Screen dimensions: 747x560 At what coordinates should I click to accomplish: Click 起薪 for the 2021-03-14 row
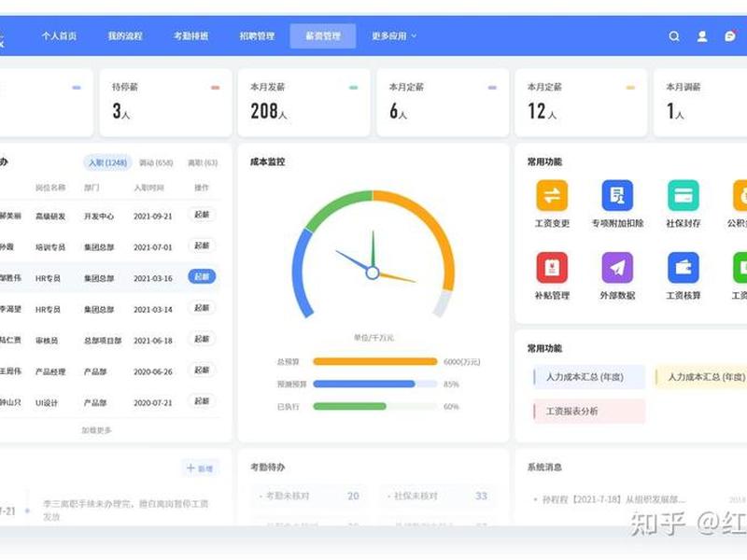click(202, 308)
